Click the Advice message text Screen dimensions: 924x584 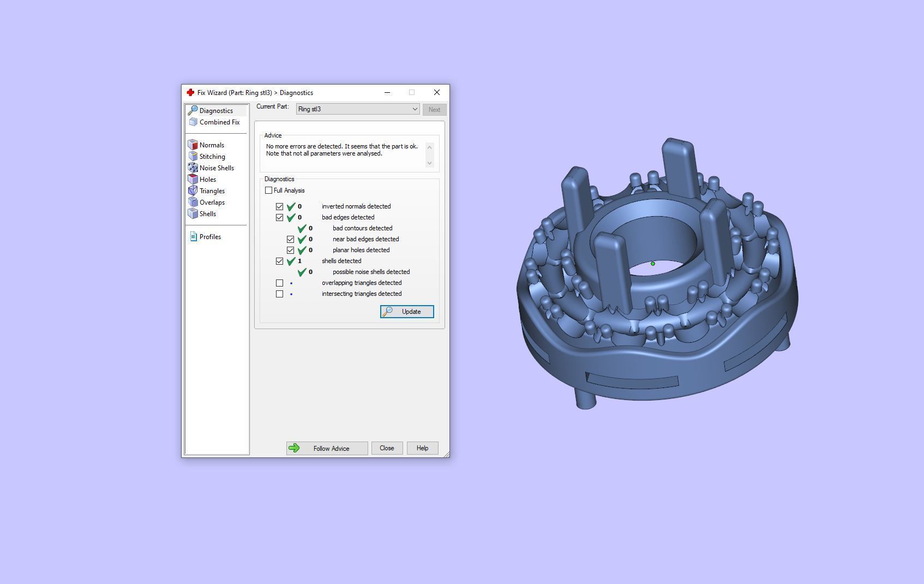[342, 150]
